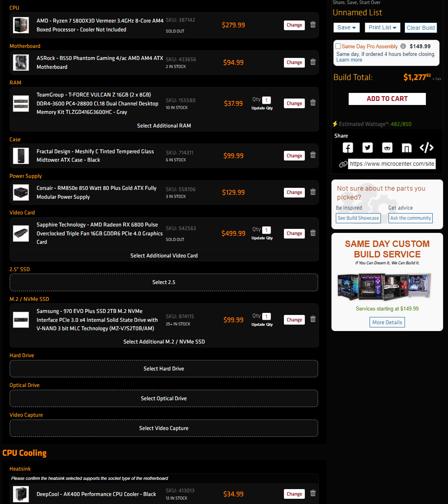
Task: Remove the Samsung 970 EVO Plus SSD
Action: (x=313, y=319)
